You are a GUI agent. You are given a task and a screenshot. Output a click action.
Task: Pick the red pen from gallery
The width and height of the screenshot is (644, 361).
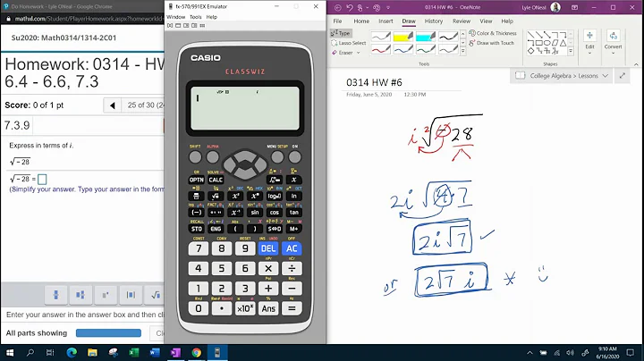pyautogui.click(x=381, y=49)
